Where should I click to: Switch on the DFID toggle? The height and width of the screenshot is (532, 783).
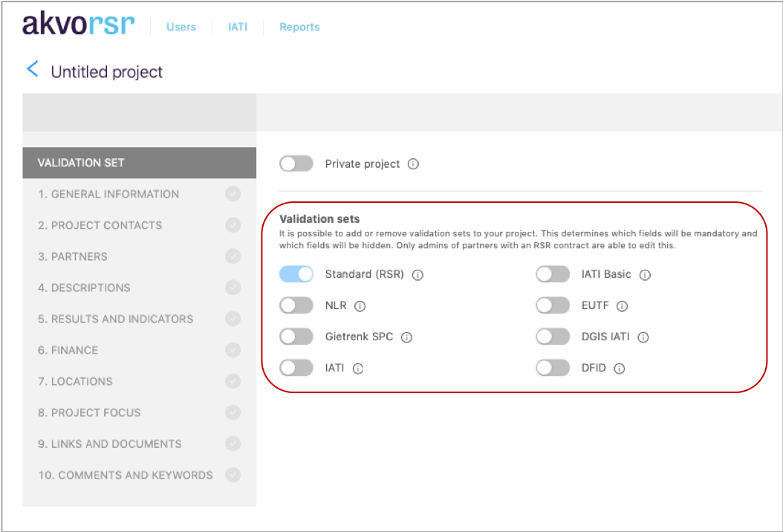pyautogui.click(x=553, y=368)
